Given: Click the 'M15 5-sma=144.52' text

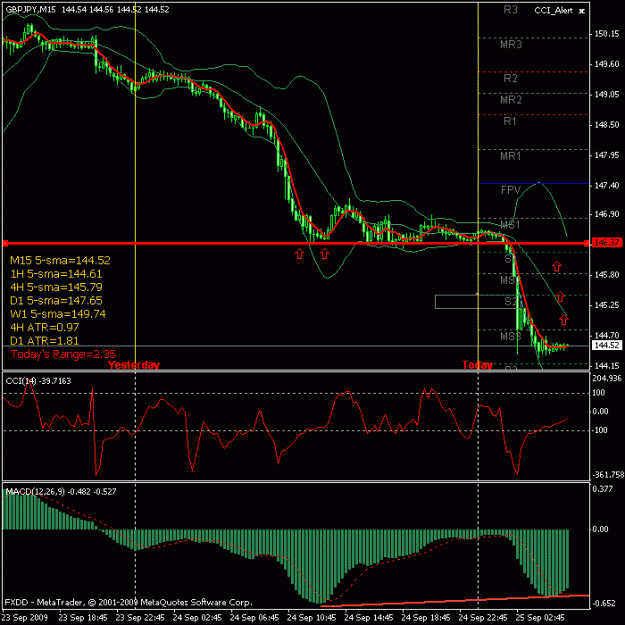Looking at the screenshot, I should click(x=60, y=260).
